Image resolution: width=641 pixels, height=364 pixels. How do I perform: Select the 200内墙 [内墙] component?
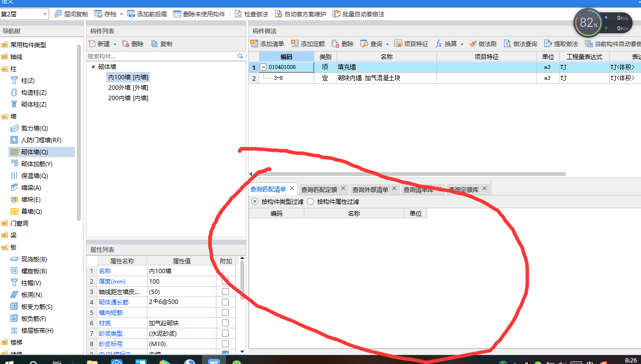coord(128,98)
